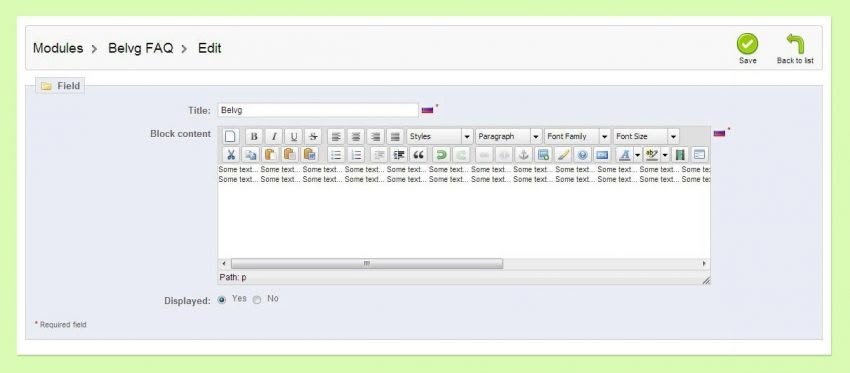
Task: Select the Displayed No radio button
Action: (257, 299)
